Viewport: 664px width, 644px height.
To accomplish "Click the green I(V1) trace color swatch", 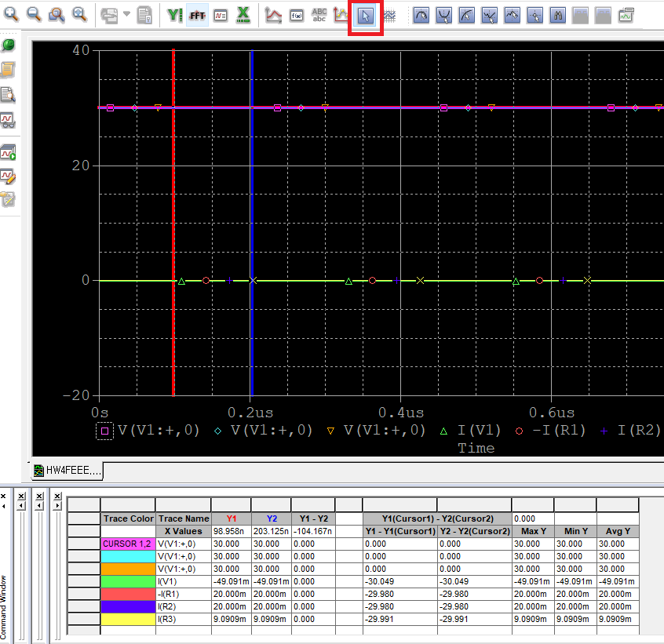I will [127, 581].
